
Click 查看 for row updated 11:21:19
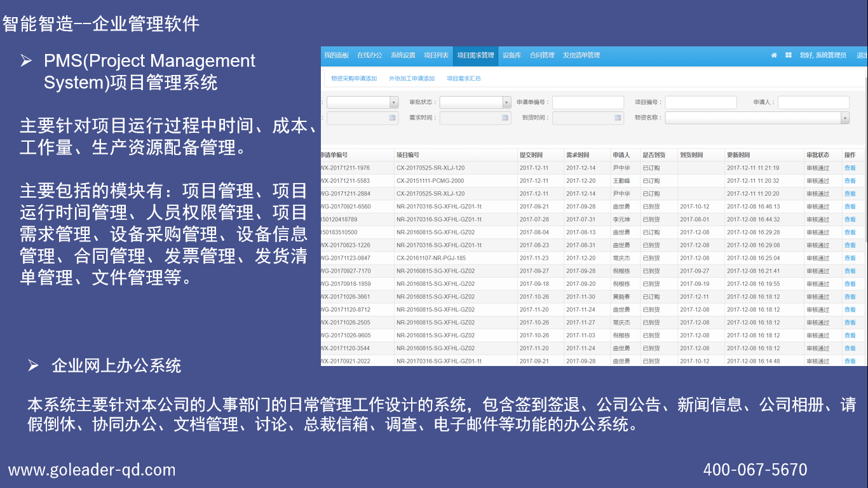(x=850, y=168)
